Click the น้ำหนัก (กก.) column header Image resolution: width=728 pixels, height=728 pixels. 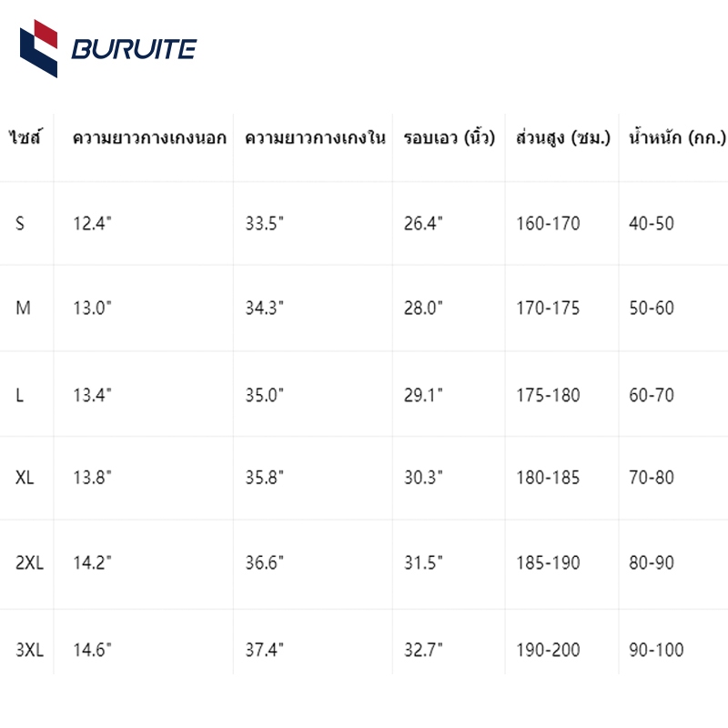point(677,137)
